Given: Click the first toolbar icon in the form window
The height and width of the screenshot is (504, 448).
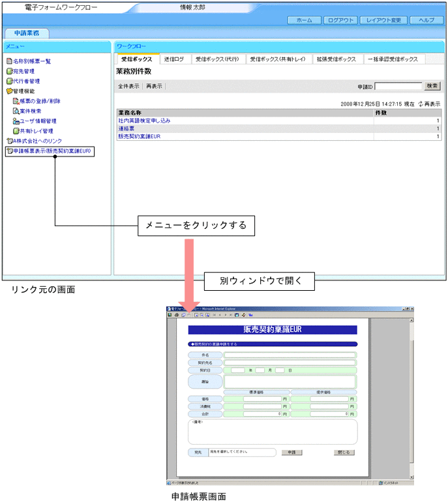Looking at the screenshot, I should point(170,315).
